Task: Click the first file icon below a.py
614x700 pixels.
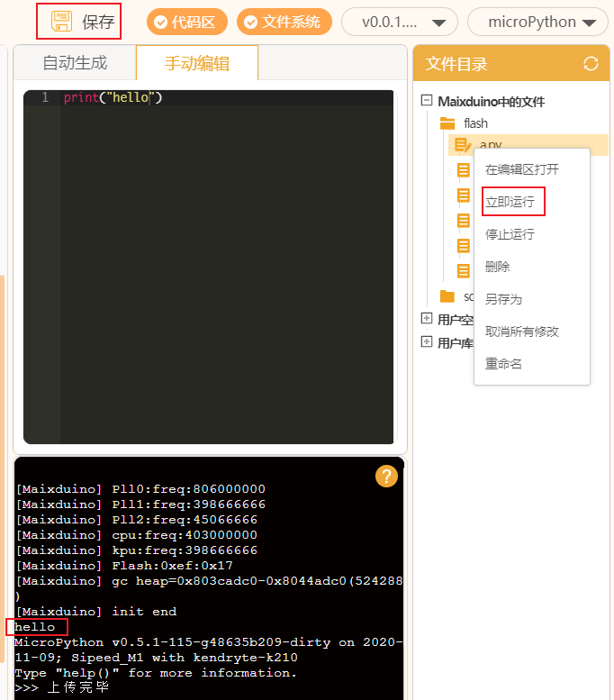Action: (463, 170)
